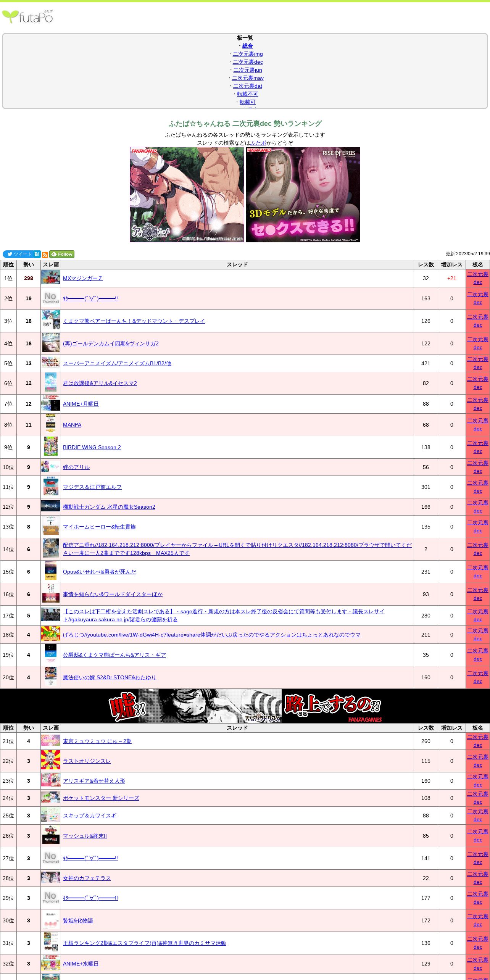Open thumbnail of ポケットモンスター 新シリーズ
Screen dimensions: 490x980
pos(51,797)
